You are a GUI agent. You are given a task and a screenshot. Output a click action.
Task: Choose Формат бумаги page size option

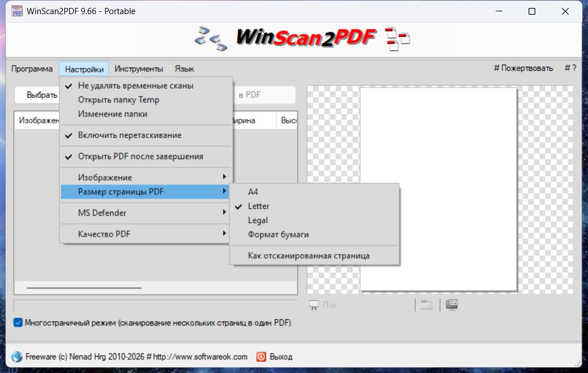click(314, 235)
